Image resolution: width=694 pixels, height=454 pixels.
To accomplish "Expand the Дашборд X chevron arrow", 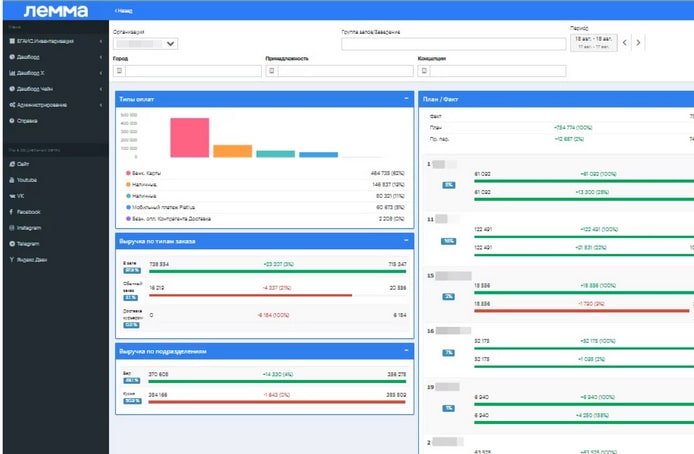I will tap(101, 73).
